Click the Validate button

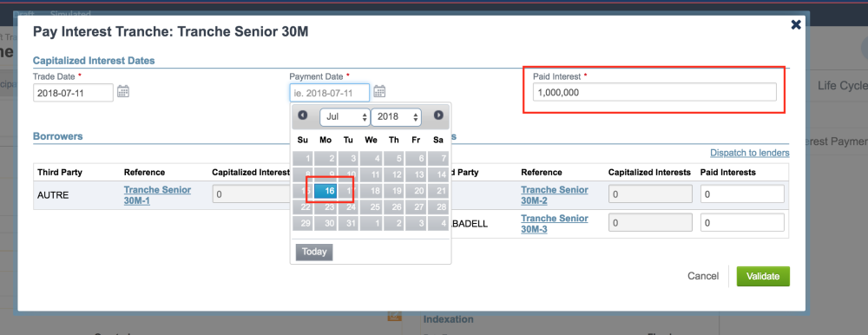[763, 276]
